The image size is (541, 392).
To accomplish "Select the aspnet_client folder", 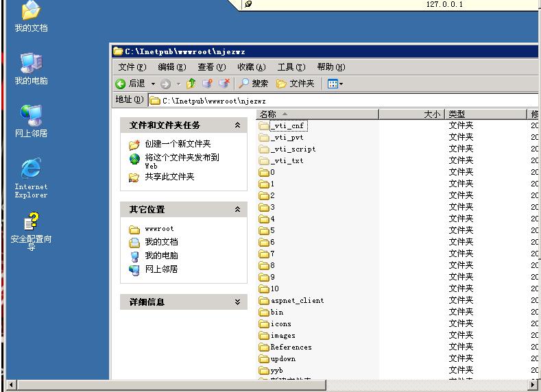I will point(291,300).
